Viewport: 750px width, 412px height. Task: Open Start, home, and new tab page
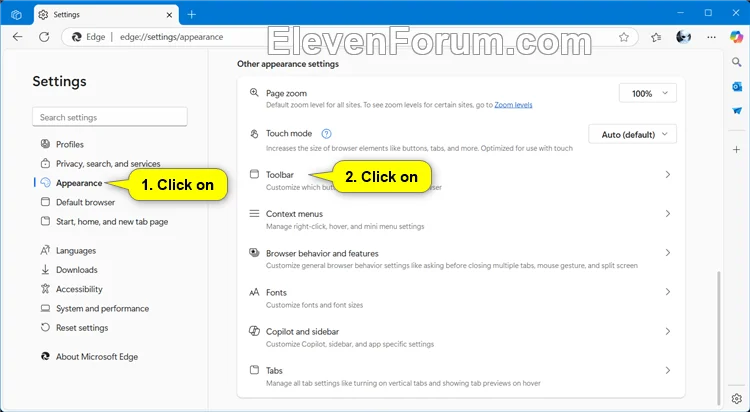112,222
